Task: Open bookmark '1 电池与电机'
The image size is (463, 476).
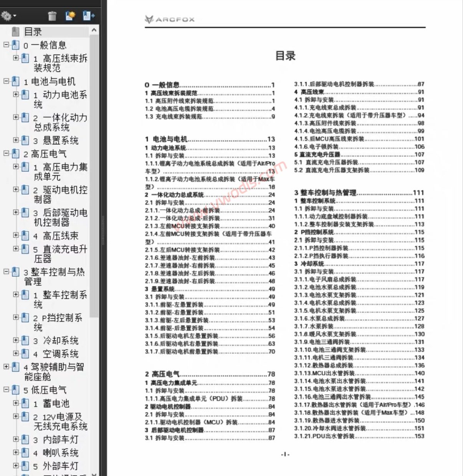Action: (x=50, y=81)
